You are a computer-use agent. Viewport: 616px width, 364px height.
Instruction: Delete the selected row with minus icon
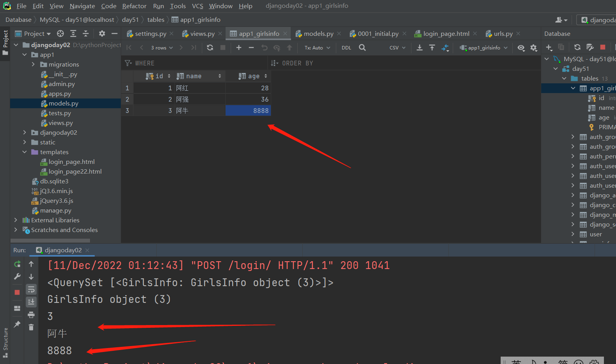coord(251,47)
